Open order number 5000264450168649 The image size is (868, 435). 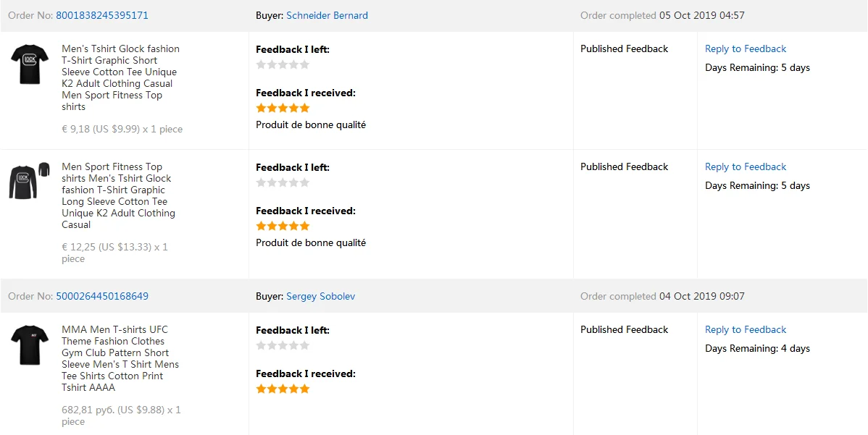tap(102, 296)
